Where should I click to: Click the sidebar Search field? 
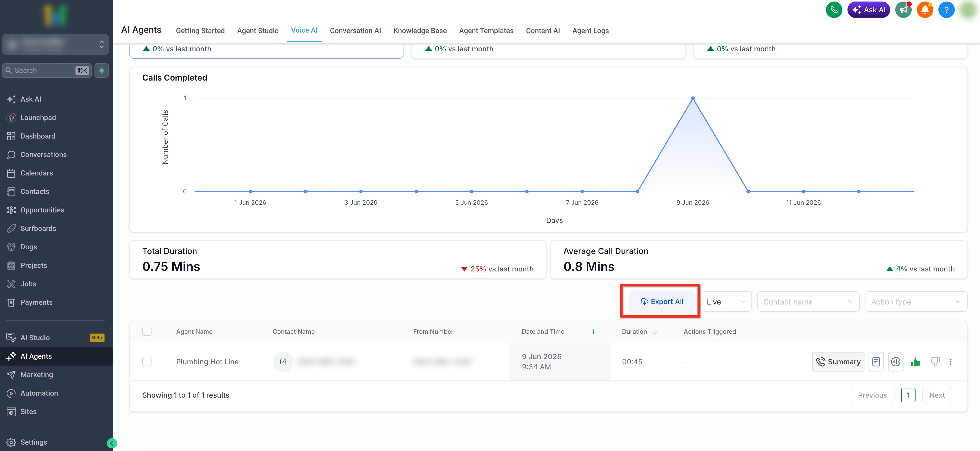pos(47,70)
